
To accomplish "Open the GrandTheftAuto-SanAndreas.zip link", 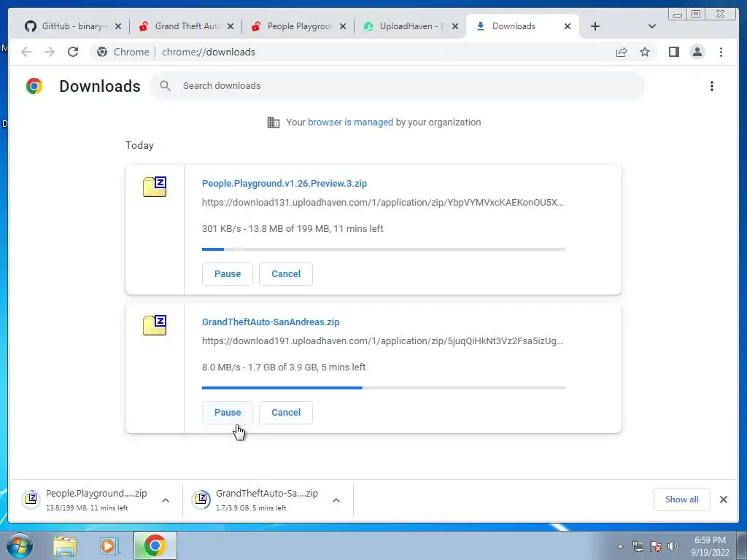I will coord(271,322).
